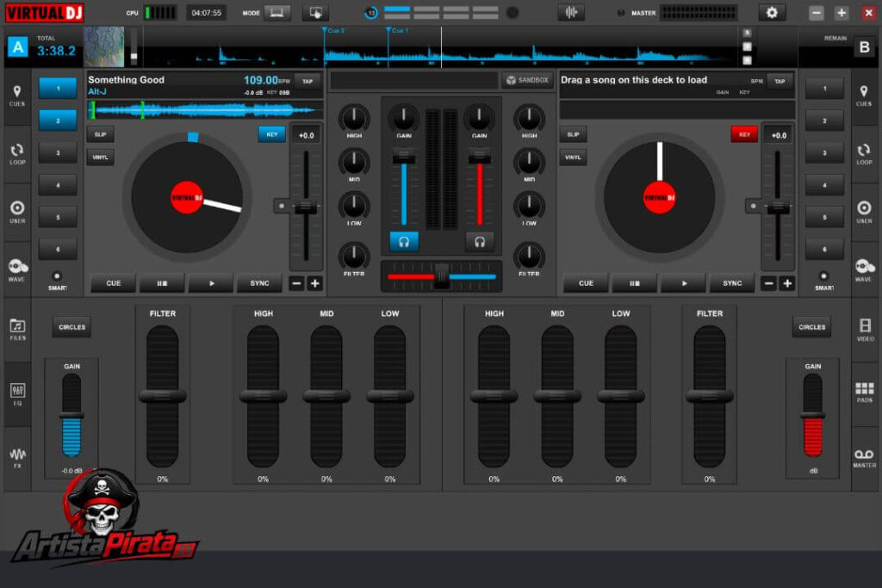Screen dimensions: 882x588
Task: Toggle deck B SLIP mode
Action: (x=573, y=134)
